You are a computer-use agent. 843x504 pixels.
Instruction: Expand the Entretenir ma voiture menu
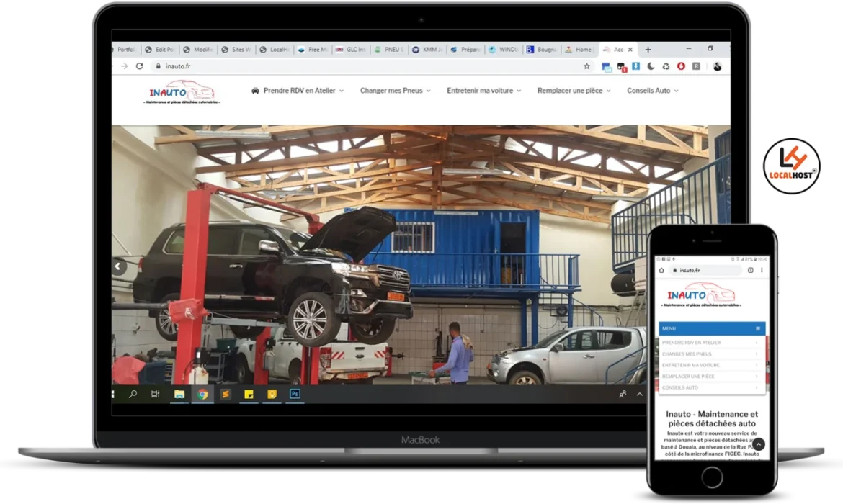[483, 91]
